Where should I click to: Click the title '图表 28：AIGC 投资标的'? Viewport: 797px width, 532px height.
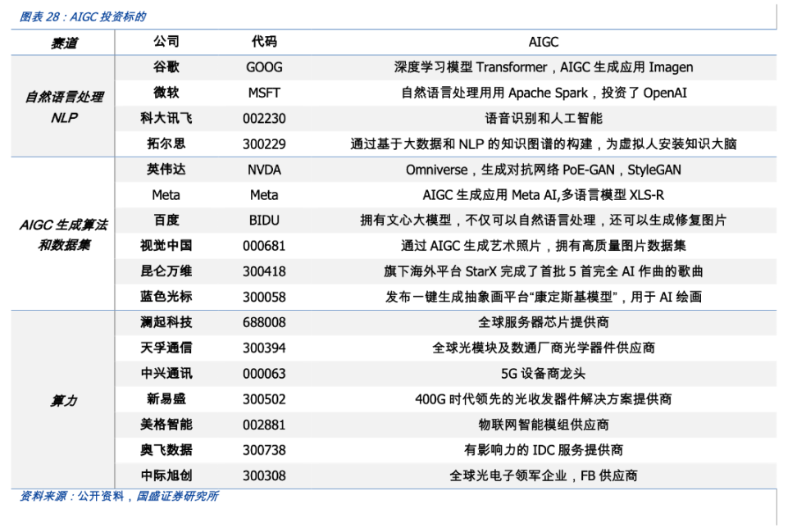pos(82,16)
